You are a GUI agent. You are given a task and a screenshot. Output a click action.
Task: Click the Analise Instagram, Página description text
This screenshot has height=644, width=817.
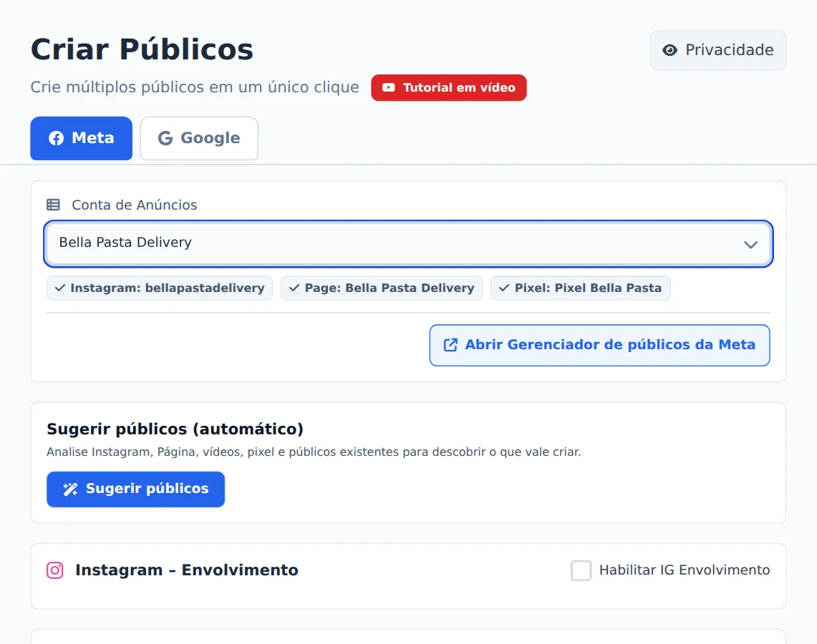coord(314,452)
